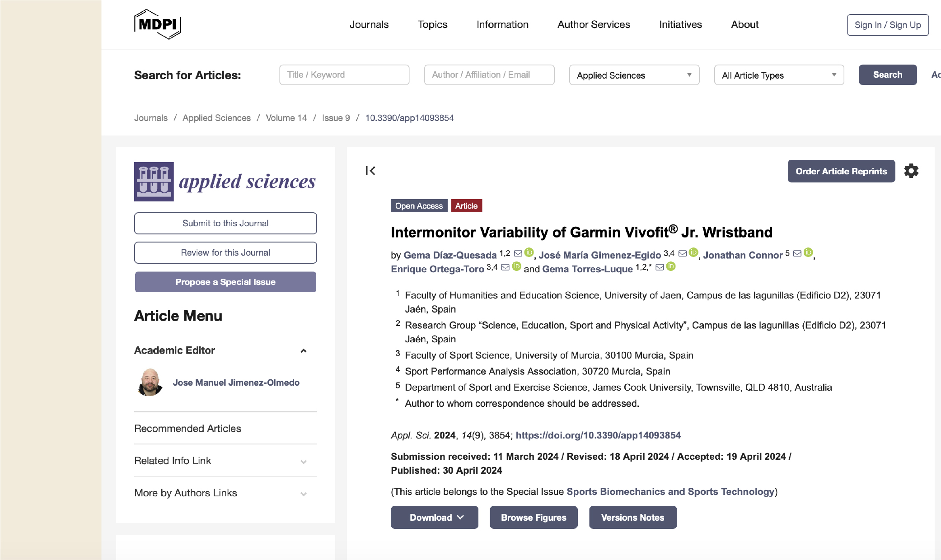
Task: Go to Issue 9 breadcrumb
Action: point(336,118)
